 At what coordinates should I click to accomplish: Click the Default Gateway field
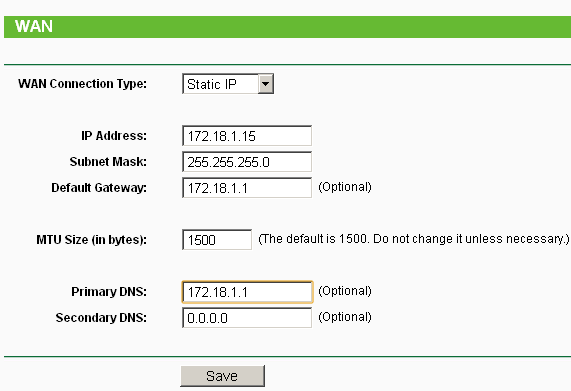point(247,188)
